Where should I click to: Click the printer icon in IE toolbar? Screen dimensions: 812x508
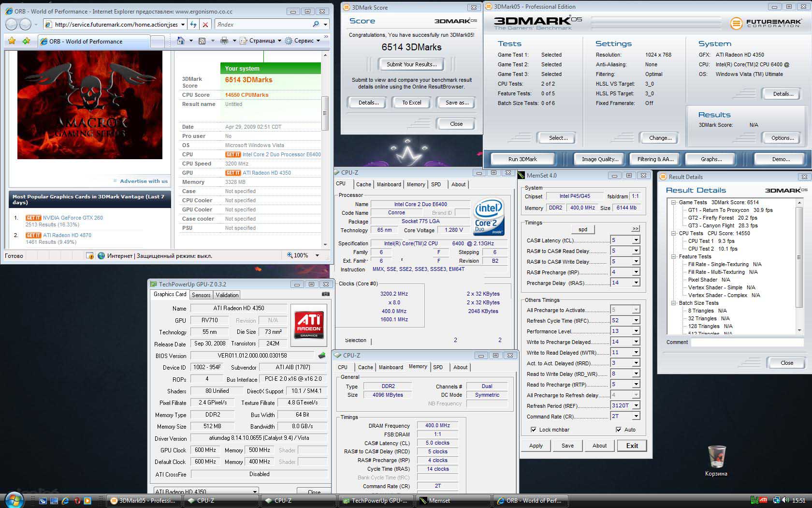224,41
